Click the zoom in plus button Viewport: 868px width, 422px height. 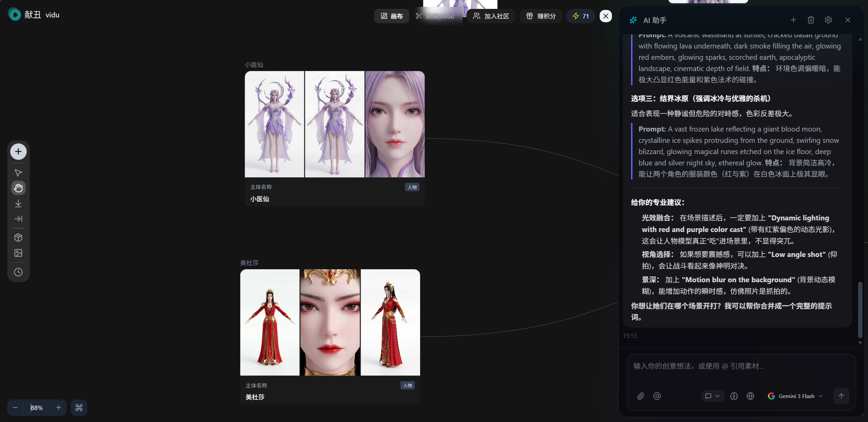(x=58, y=408)
